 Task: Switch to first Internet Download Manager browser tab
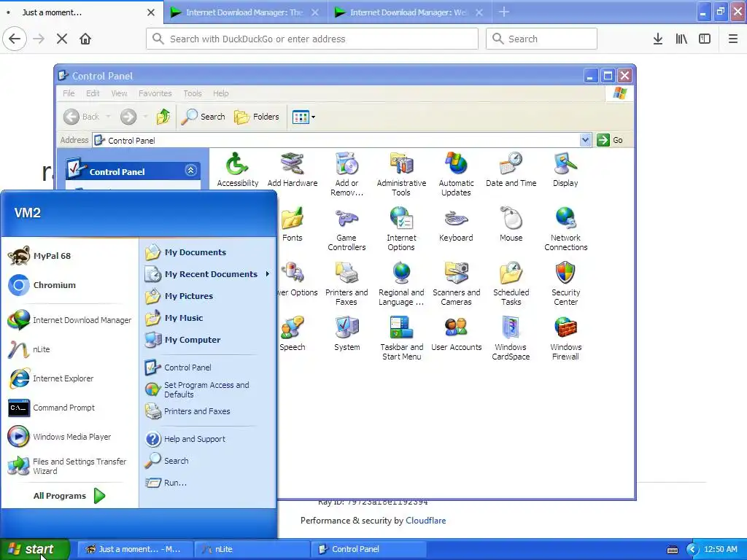[x=244, y=12]
